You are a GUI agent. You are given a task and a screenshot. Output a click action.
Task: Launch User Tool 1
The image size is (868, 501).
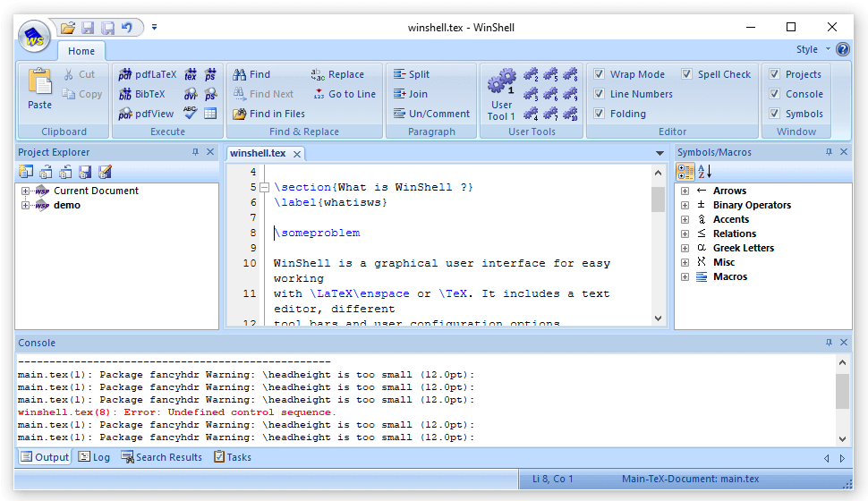(x=501, y=94)
